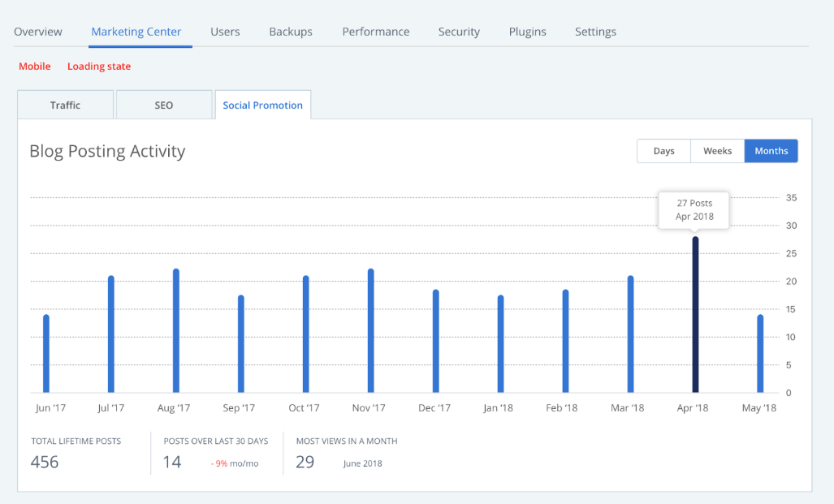Image resolution: width=834 pixels, height=504 pixels.
Task: Click the May '18 bar
Action: click(x=760, y=354)
